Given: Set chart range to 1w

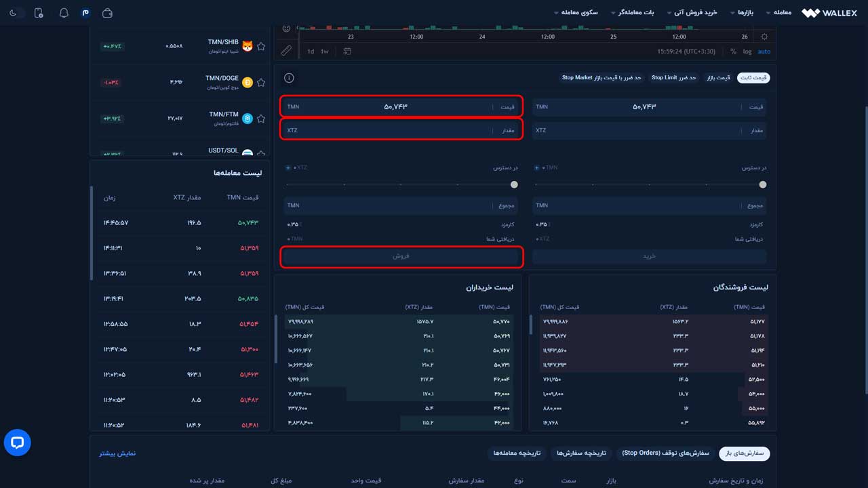Looking at the screenshot, I should (325, 52).
